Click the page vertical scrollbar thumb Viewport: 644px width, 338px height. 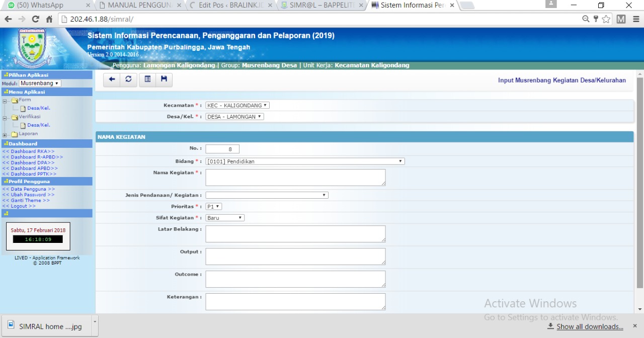[640, 182]
